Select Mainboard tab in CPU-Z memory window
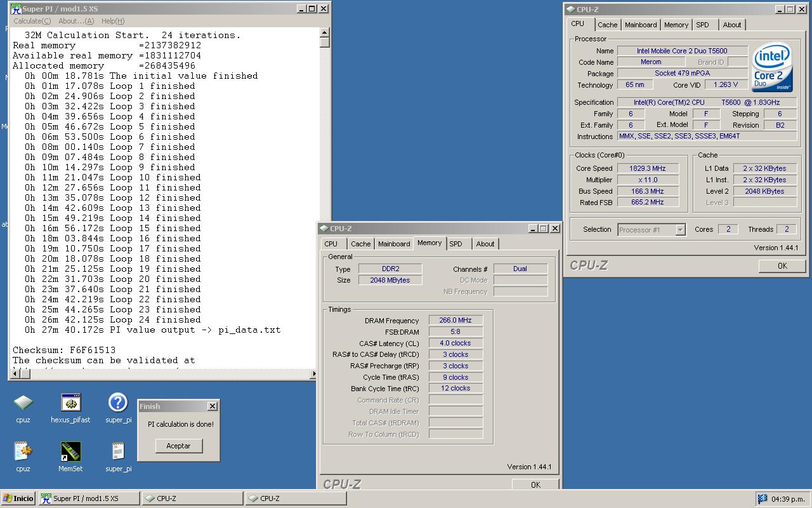The image size is (812, 508). [394, 244]
